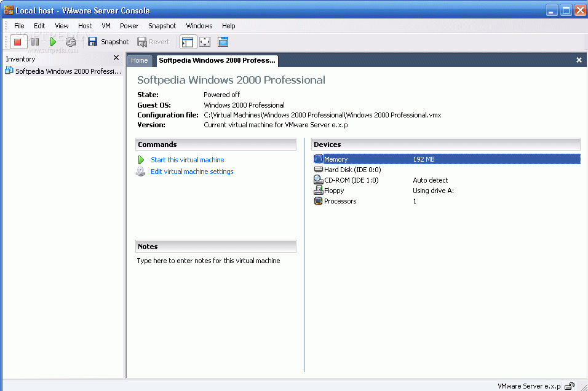Click Start this virtual machine link
This screenshot has height=391, width=588.
(188, 160)
